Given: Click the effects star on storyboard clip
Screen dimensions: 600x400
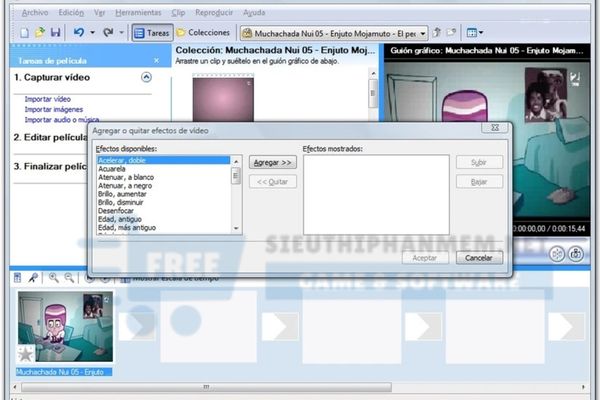Looking at the screenshot, I should click(26, 354).
